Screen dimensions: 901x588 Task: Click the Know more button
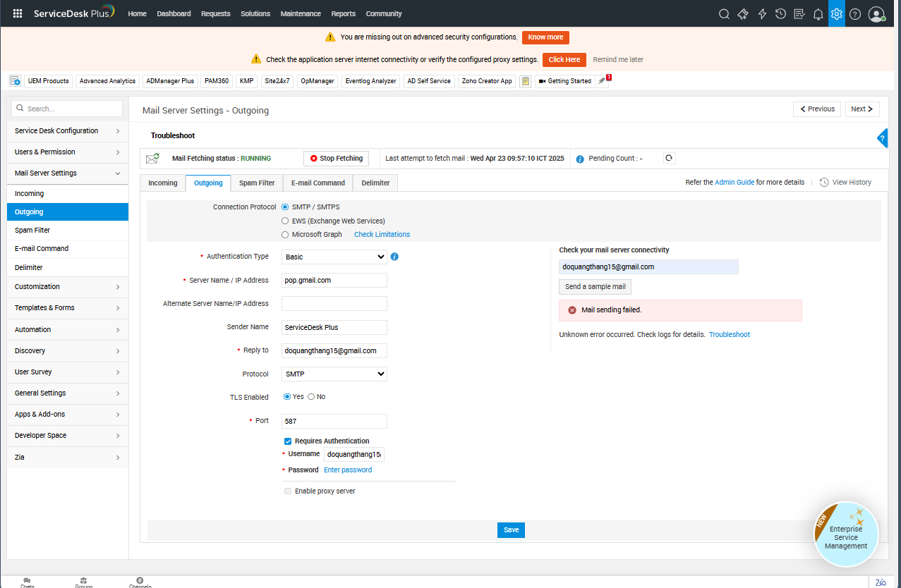click(545, 37)
